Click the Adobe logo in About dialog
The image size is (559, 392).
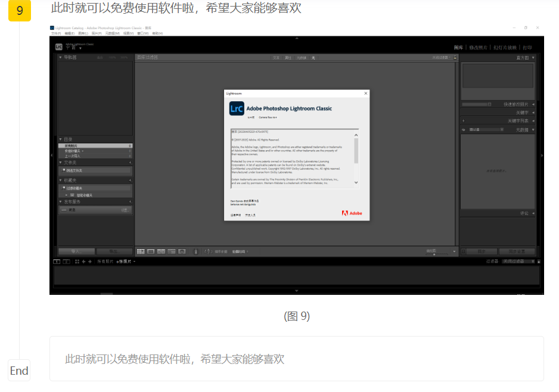[352, 213]
